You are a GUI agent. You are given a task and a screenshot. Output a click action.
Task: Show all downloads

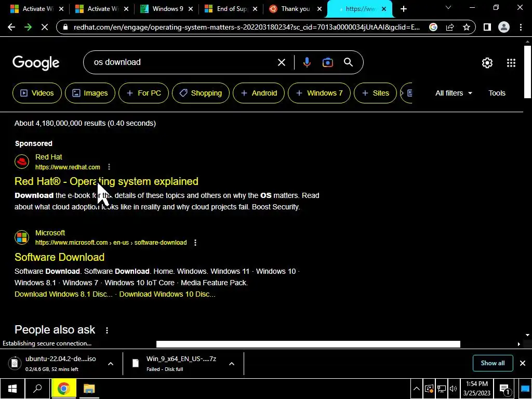pos(493,363)
